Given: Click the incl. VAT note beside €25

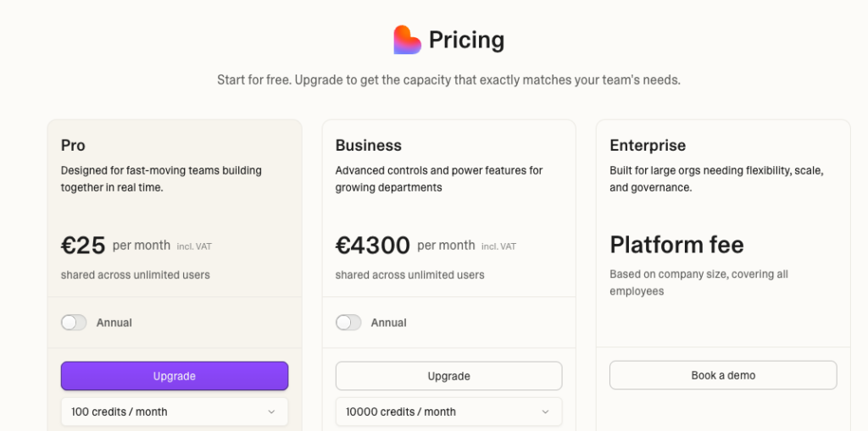Looking at the screenshot, I should point(194,246).
